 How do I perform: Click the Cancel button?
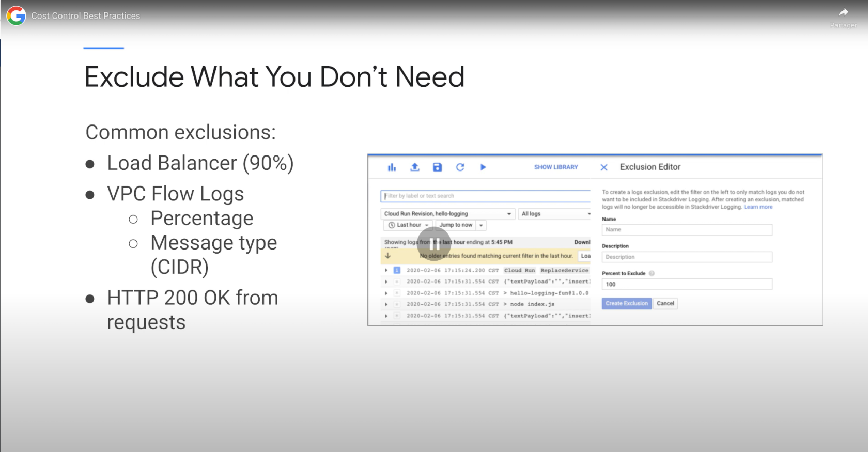[x=665, y=304]
